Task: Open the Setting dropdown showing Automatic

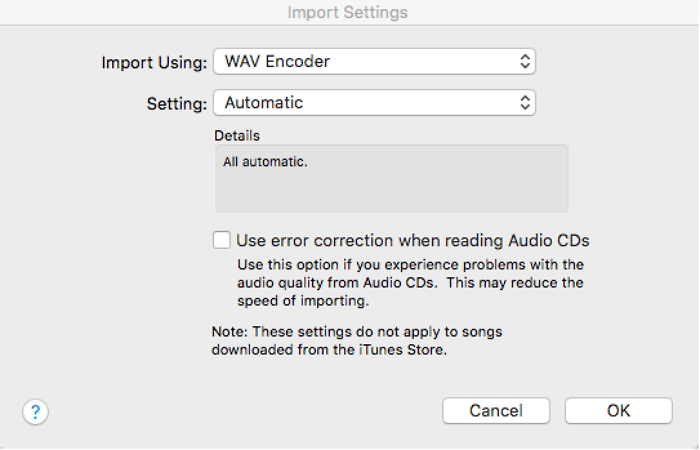Action: [x=374, y=102]
